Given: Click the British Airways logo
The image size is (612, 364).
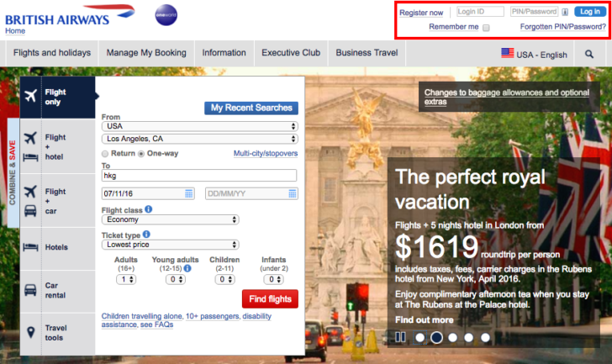Looking at the screenshot, I should [x=70, y=16].
